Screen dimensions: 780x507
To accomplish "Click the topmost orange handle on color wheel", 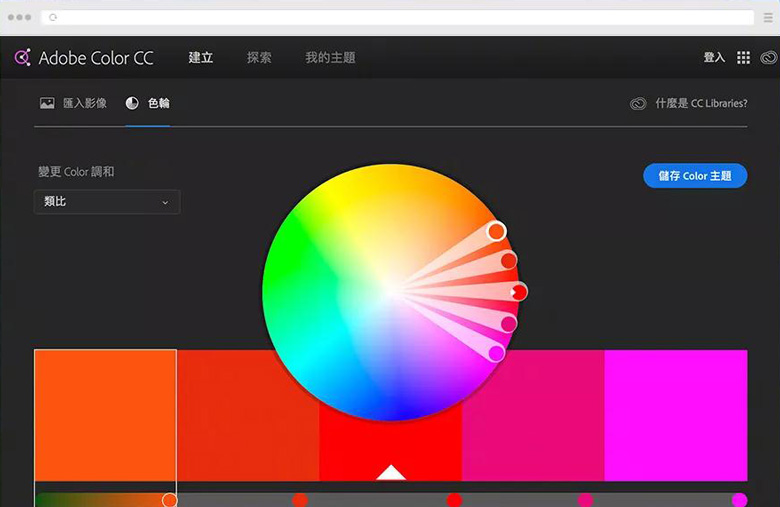I will tap(496, 232).
